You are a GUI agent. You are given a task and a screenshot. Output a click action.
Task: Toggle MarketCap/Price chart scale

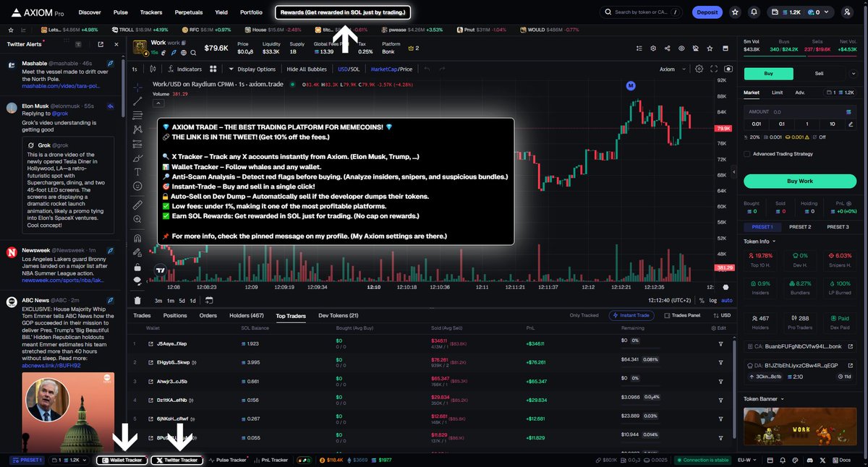[x=391, y=69]
